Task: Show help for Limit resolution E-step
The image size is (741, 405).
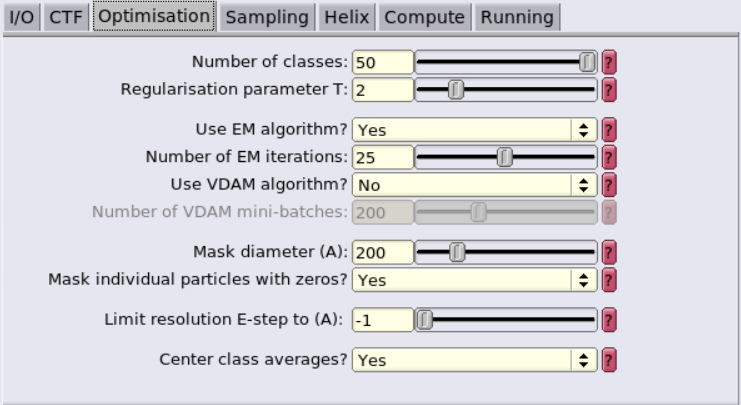Action: coord(609,320)
